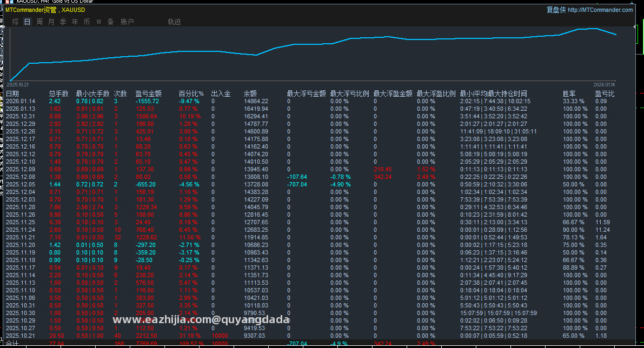Screen dimensions: 644x348
Task: Click the 最大浮盈金额 column header
Action: (x=393, y=93)
